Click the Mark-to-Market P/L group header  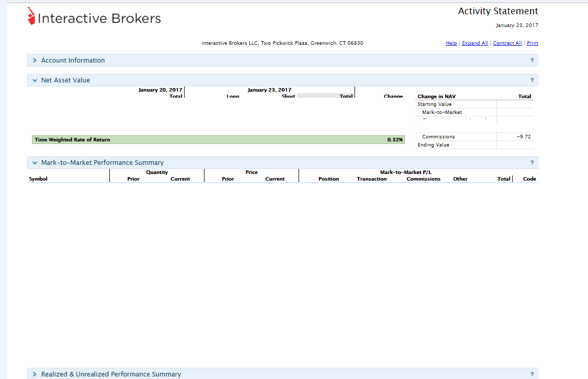[x=405, y=172]
